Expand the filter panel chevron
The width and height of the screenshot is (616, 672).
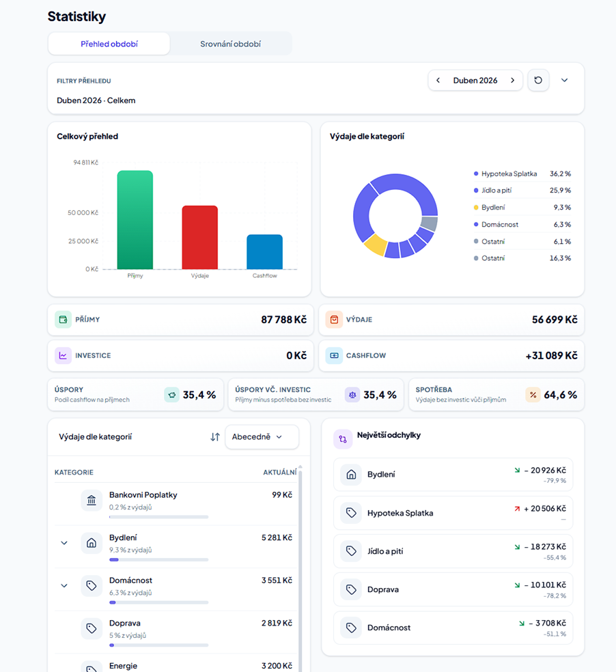[x=565, y=80]
